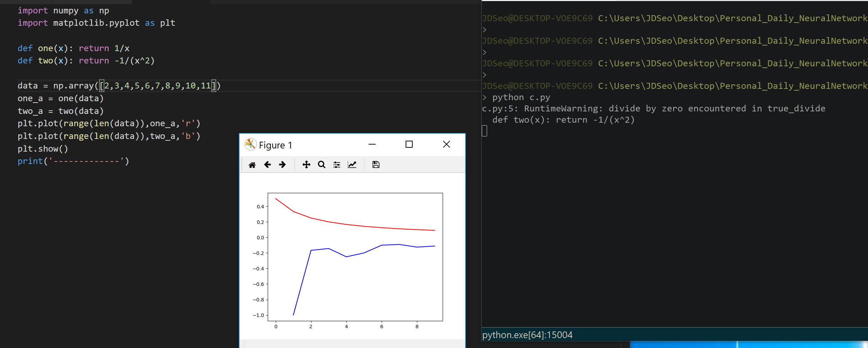Go forward to next plot view
Viewport: 868px width, 348px height.
283,165
